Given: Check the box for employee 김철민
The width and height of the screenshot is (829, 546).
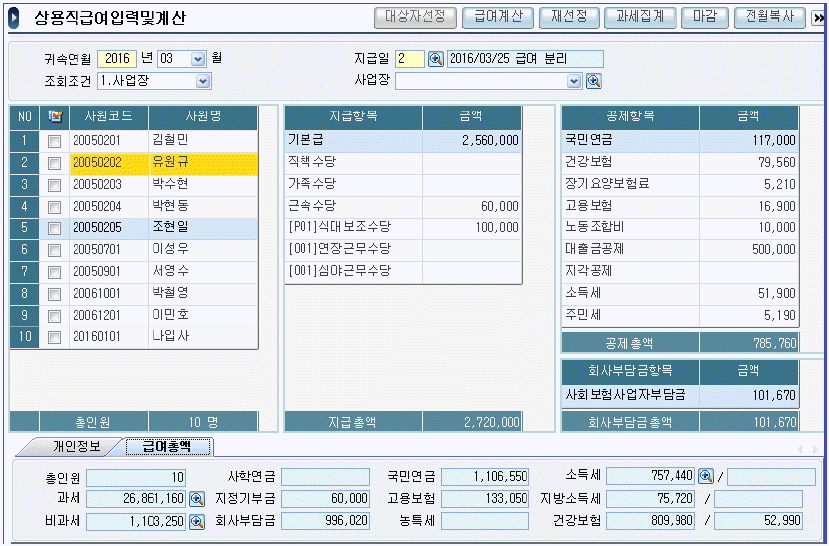Looking at the screenshot, I should pos(54,141).
